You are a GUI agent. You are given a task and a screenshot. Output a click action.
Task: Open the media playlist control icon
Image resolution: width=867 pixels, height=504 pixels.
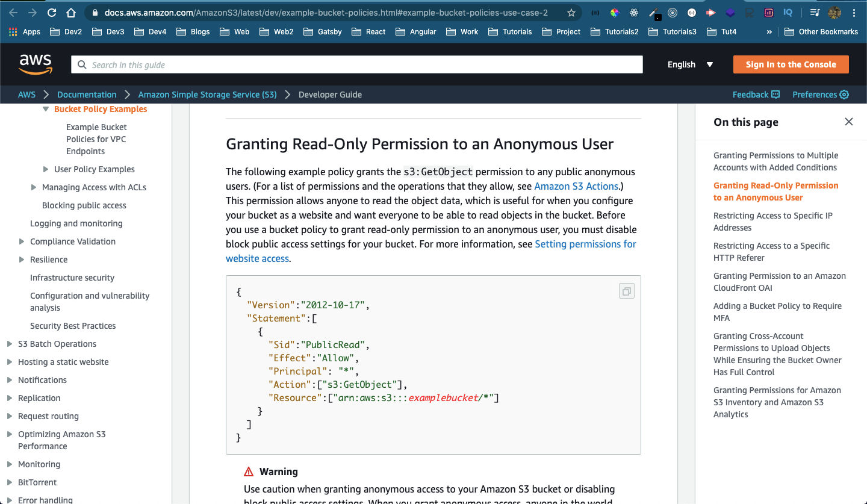tap(815, 13)
